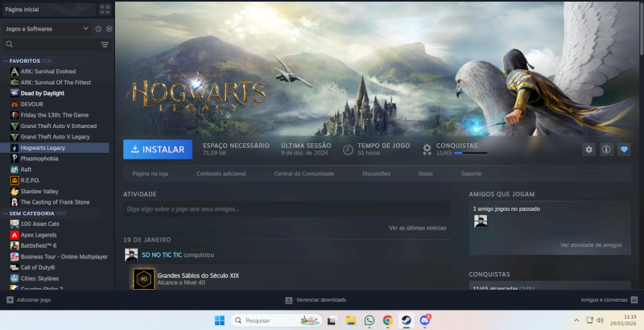Open Discord from taskbar
Viewport: 644px width, 330px height.
[x=425, y=320]
